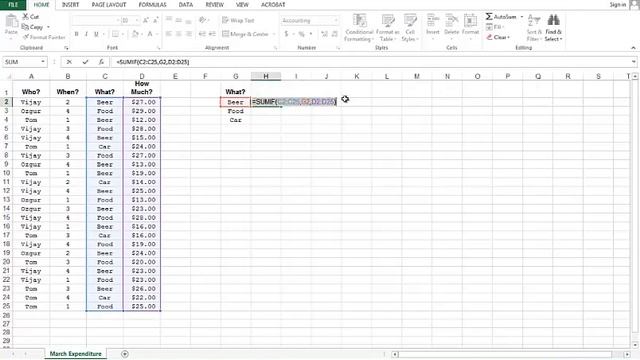
Task: Open the font name dropdown
Action: point(118,20)
